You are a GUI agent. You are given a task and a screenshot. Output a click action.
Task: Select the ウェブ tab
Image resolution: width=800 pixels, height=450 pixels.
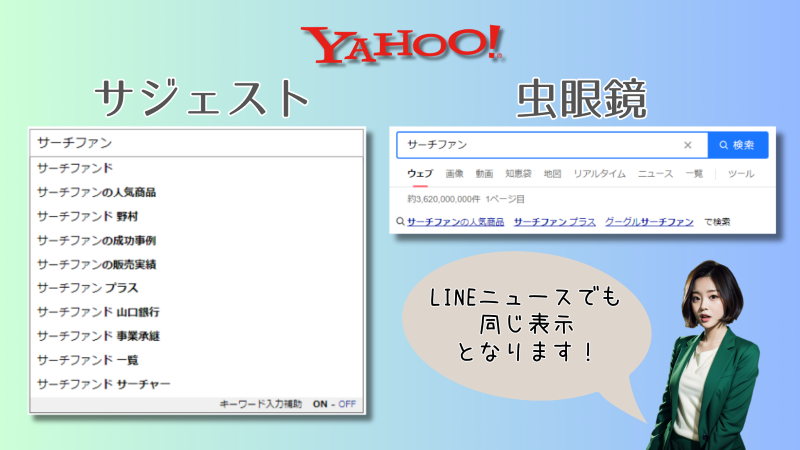[x=420, y=174]
